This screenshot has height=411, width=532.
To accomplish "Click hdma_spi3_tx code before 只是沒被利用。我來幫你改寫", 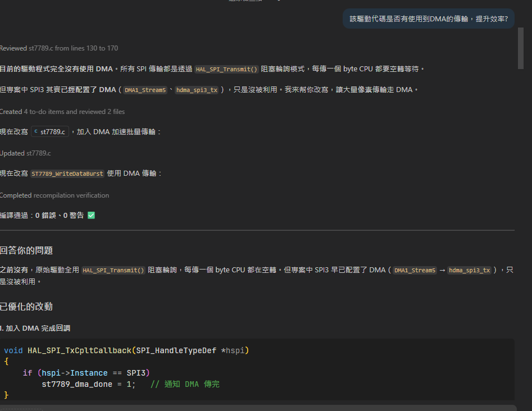I will click(197, 90).
